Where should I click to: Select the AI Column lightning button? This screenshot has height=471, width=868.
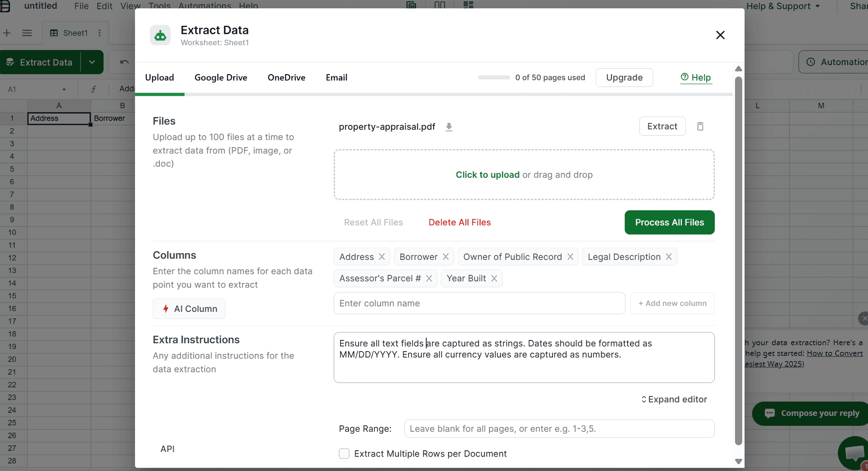coord(189,309)
